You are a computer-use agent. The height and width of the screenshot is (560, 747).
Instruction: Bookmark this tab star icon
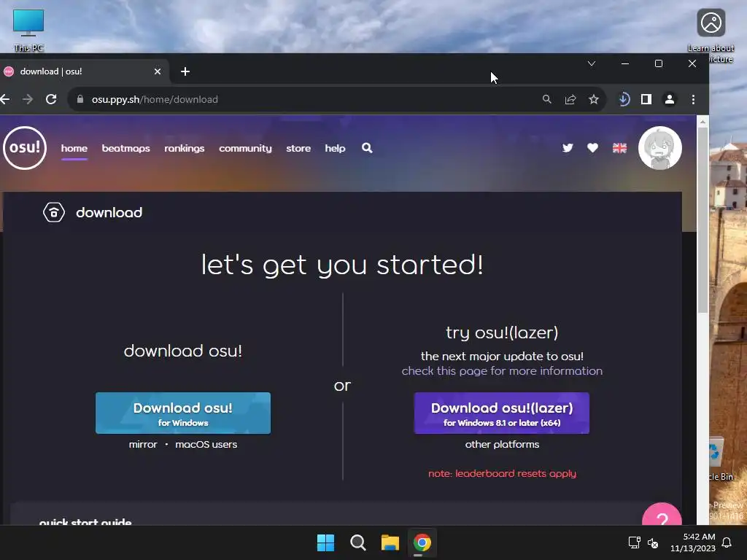(594, 99)
